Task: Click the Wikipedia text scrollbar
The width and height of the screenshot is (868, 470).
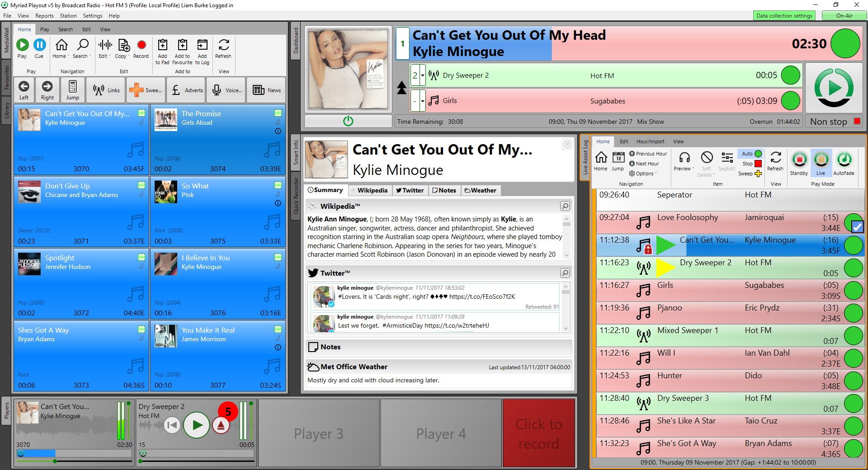Action: click(566, 237)
